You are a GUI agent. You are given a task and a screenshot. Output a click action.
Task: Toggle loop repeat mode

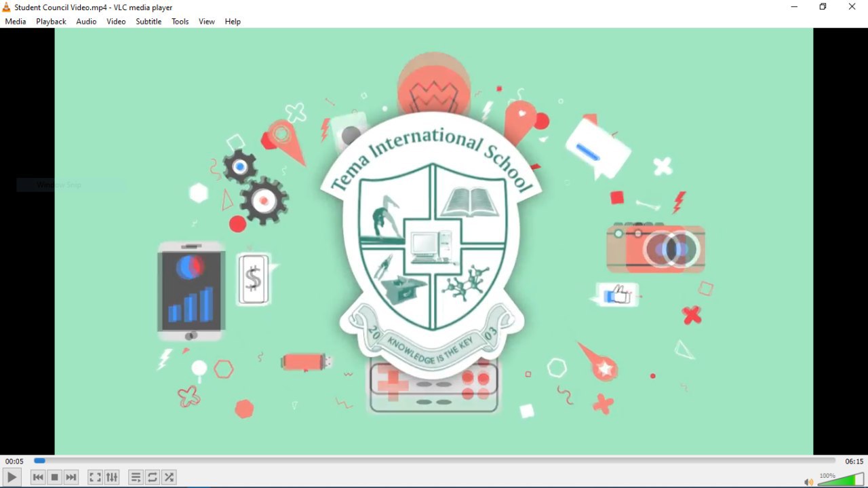pos(153,477)
